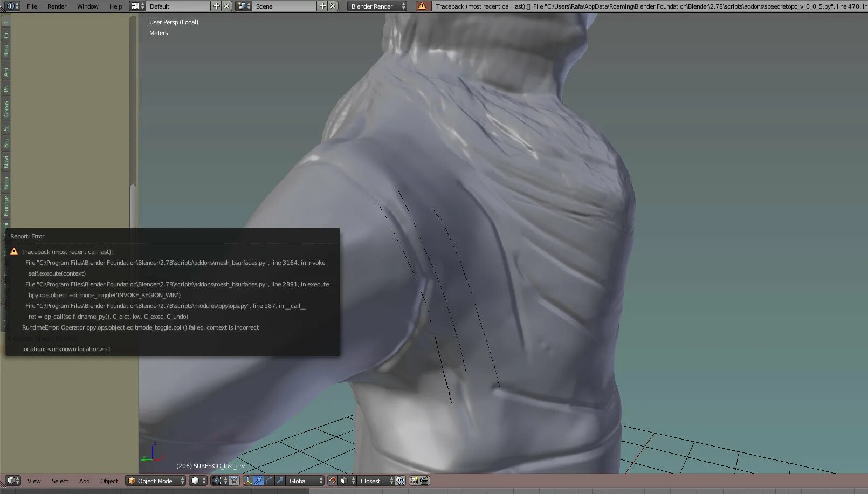Open the File menu
The width and height of the screenshot is (868, 494).
pos(32,6)
